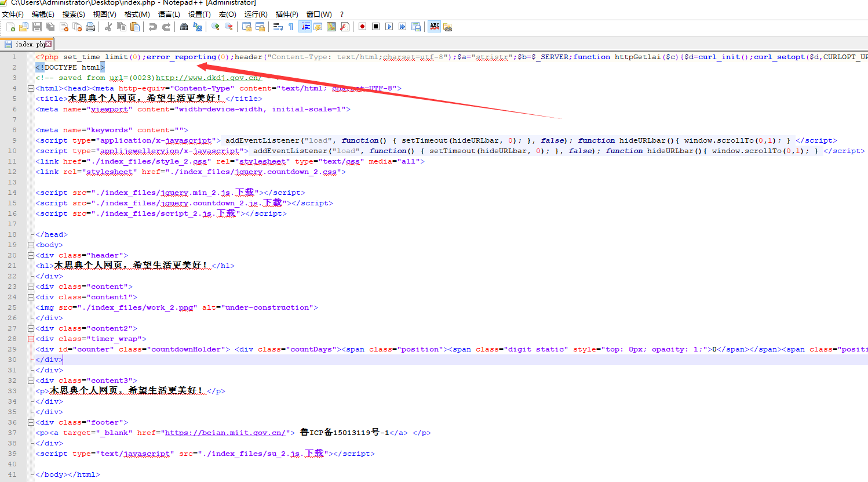Toggle synchronized vertical scrolling
The width and height of the screenshot is (868, 482).
[x=246, y=27]
